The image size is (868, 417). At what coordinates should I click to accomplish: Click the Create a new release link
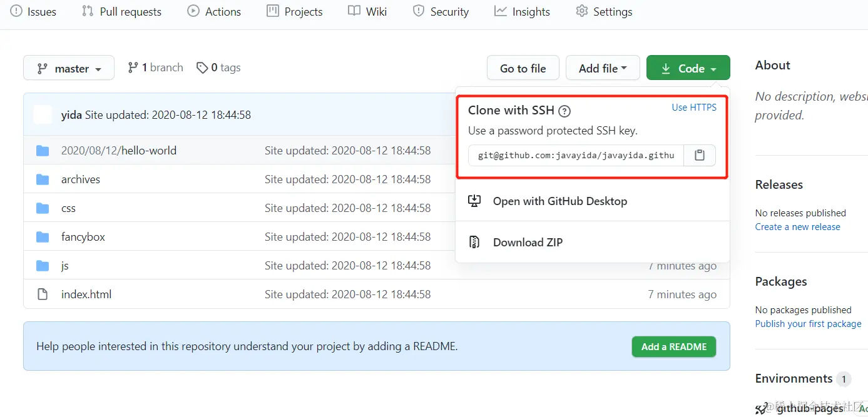click(x=797, y=227)
